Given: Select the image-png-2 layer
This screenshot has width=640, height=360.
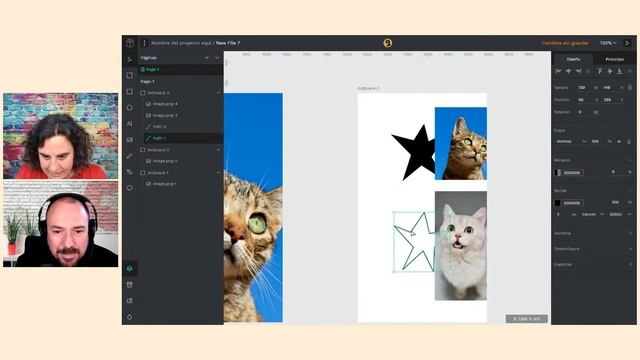Looking at the screenshot, I should (180, 161).
